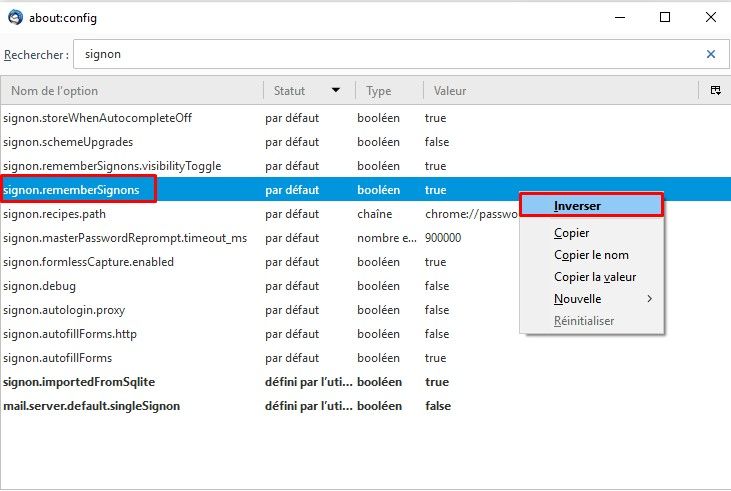
Task: Select signon.autofillForms.http preference
Action: click(366, 334)
